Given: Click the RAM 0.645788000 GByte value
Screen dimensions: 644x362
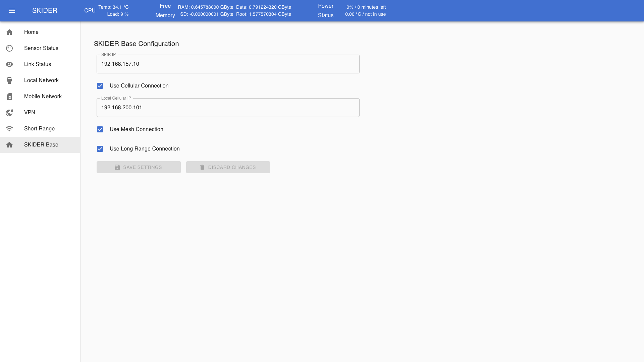Looking at the screenshot, I should click(206, 7).
